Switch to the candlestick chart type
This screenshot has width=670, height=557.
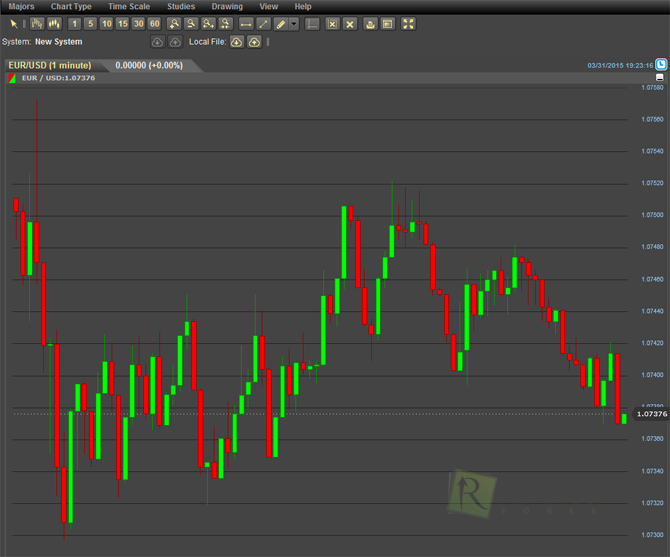coord(54,24)
